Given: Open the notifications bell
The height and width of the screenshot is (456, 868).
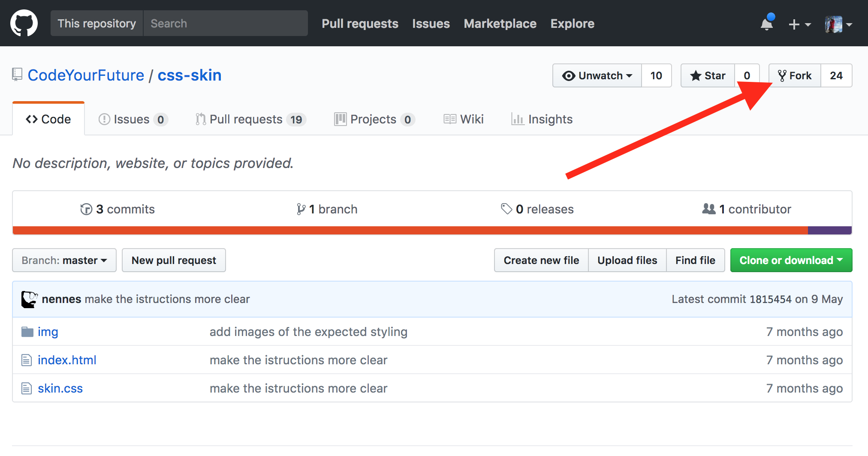Looking at the screenshot, I should [x=767, y=24].
